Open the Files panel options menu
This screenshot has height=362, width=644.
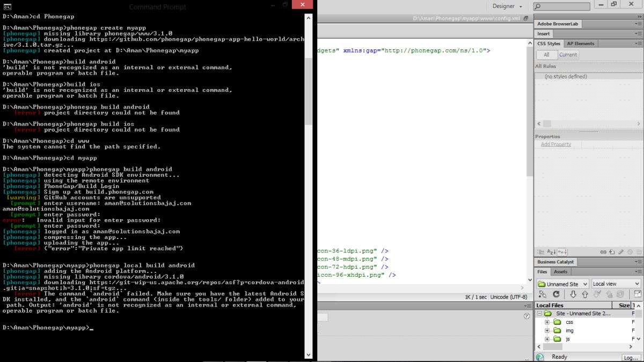coord(638,272)
